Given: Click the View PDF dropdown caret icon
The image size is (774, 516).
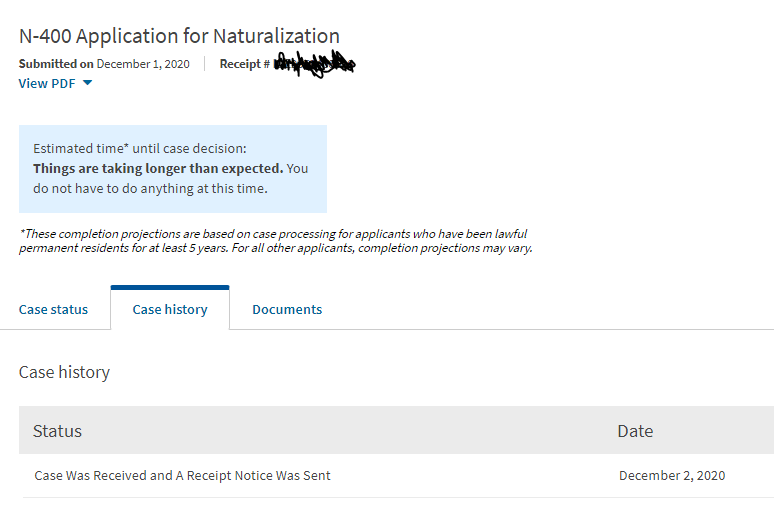Looking at the screenshot, I should pyautogui.click(x=87, y=83).
